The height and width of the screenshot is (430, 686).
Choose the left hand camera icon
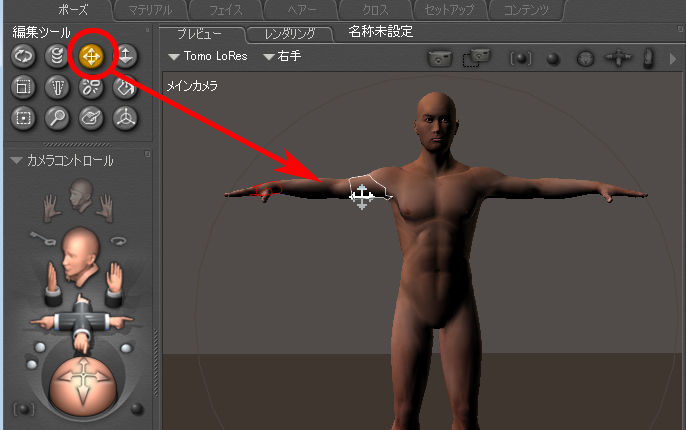(52, 209)
